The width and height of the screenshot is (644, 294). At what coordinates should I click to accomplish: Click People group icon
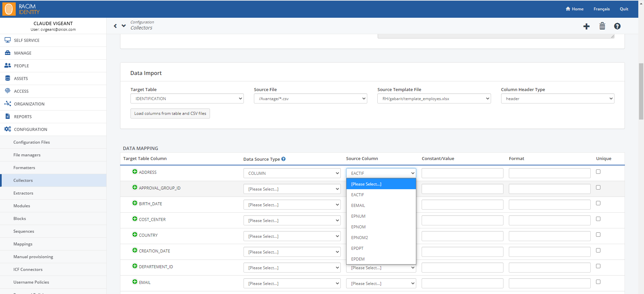coord(8,66)
